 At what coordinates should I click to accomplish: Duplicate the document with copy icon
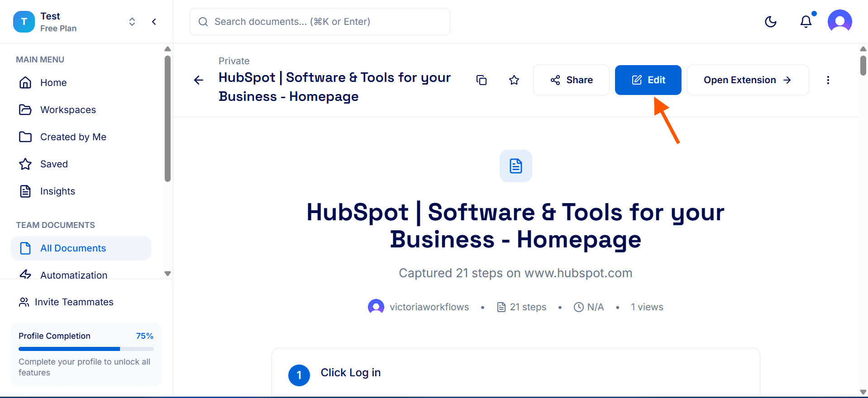coord(482,80)
